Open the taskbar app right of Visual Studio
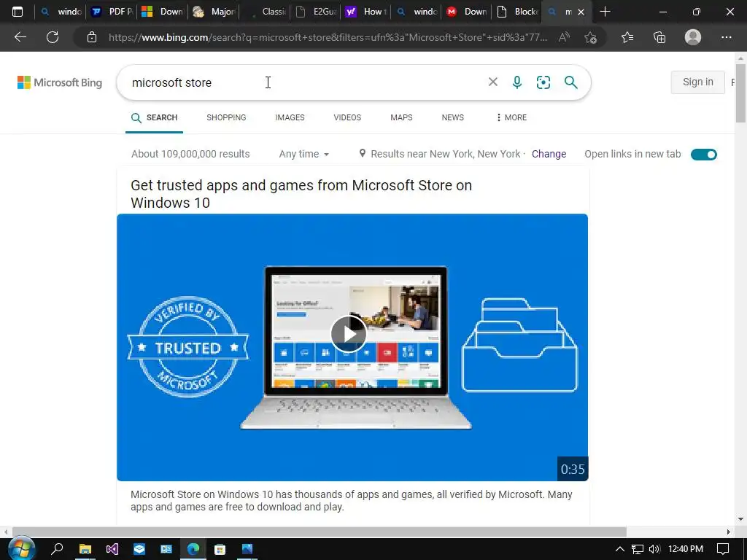 coord(139,549)
